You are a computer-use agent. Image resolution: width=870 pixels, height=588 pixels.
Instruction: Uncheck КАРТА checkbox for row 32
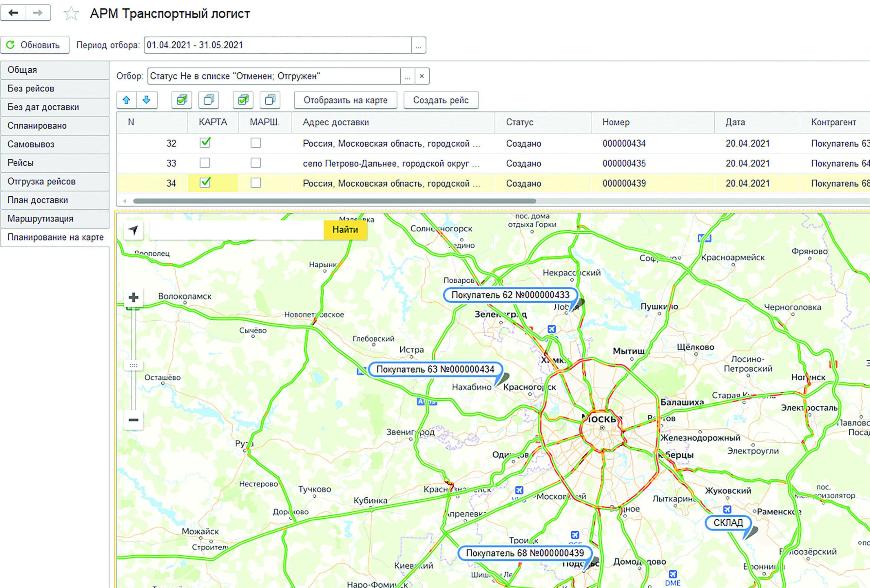tap(205, 143)
